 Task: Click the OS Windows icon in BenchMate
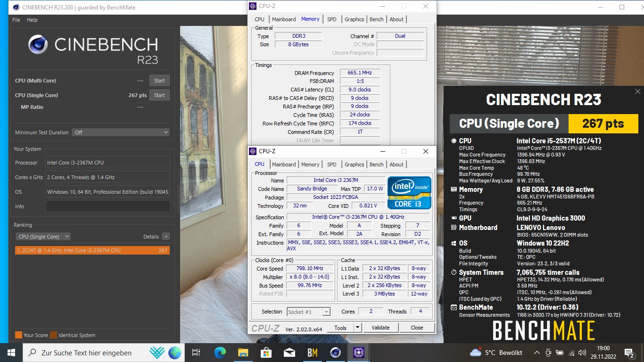tap(454, 243)
